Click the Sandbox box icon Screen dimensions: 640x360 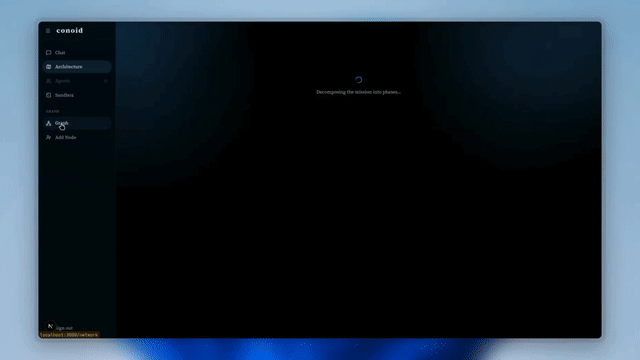click(49, 95)
